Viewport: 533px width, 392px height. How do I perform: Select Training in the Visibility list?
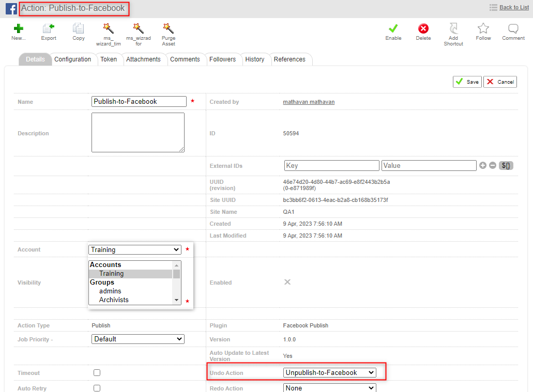coord(130,273)
